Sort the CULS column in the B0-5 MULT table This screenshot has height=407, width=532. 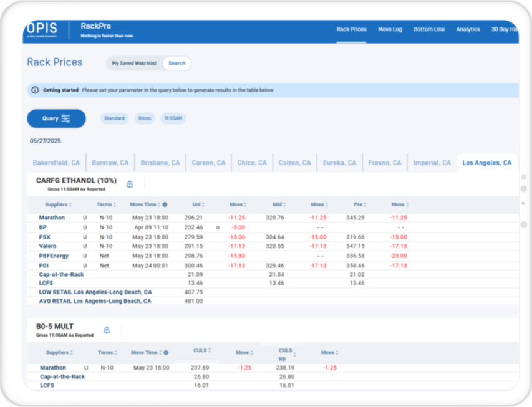(x=203, y=350)
